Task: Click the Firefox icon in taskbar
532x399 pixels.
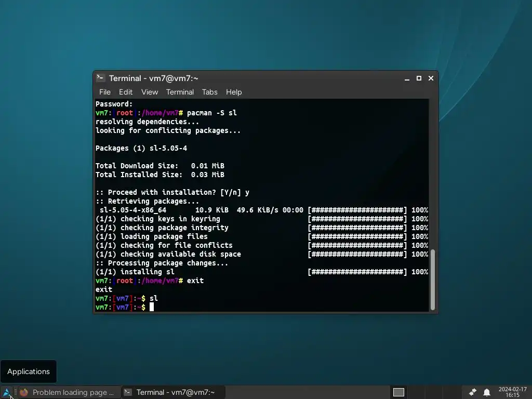Action: pyautogui.click(x=24, y=392)
